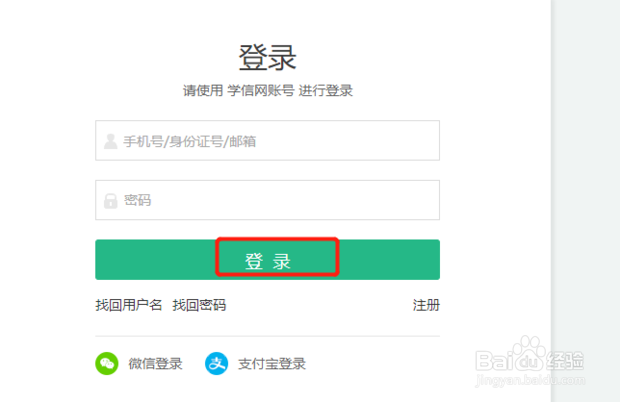Focus the 密码 password input field

267,200
